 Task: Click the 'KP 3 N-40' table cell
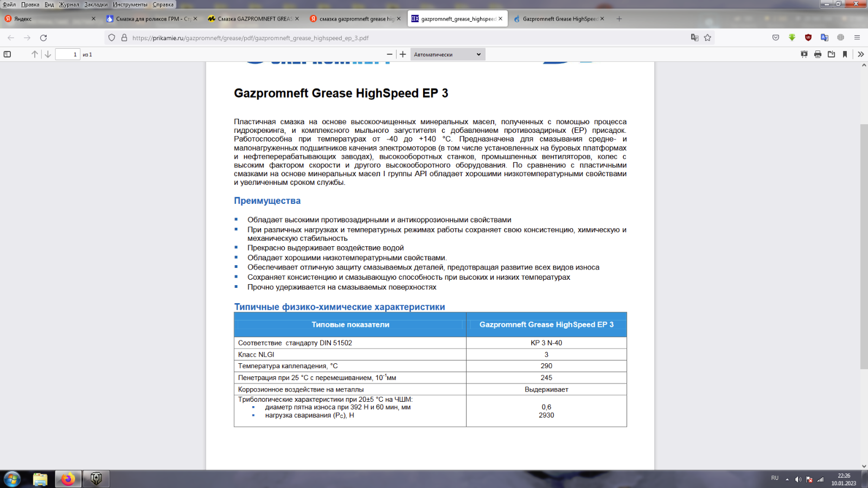point(546,343)
